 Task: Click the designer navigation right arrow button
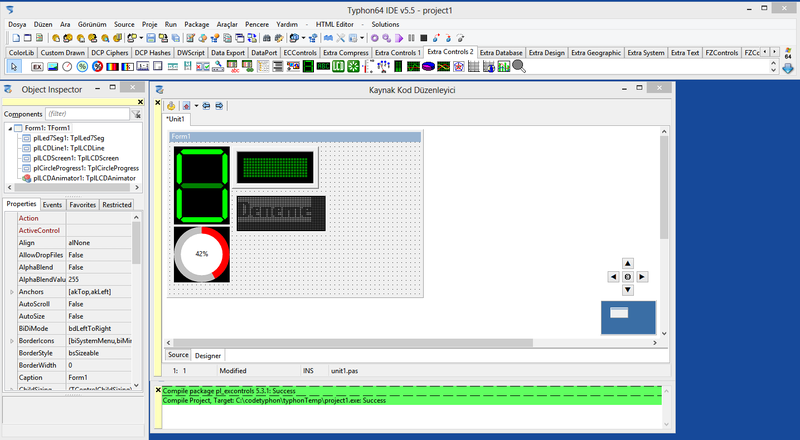tap(642, 277)
